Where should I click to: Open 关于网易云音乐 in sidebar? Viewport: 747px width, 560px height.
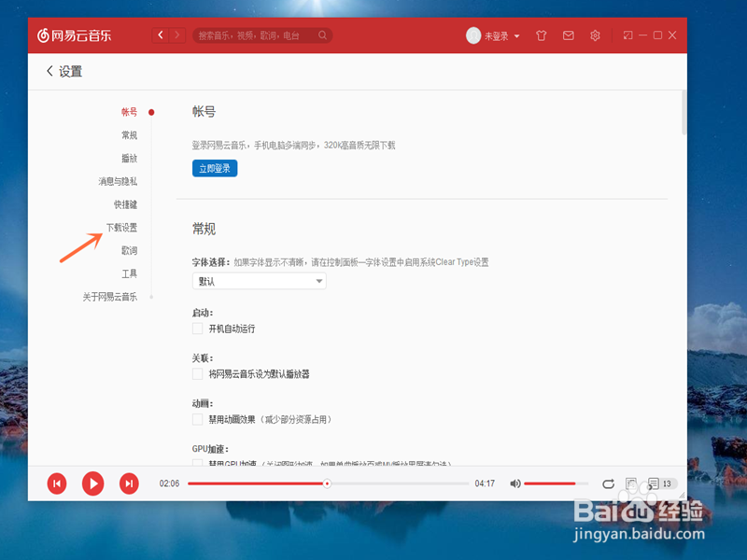pyautogui.click(x=110, y=297)
